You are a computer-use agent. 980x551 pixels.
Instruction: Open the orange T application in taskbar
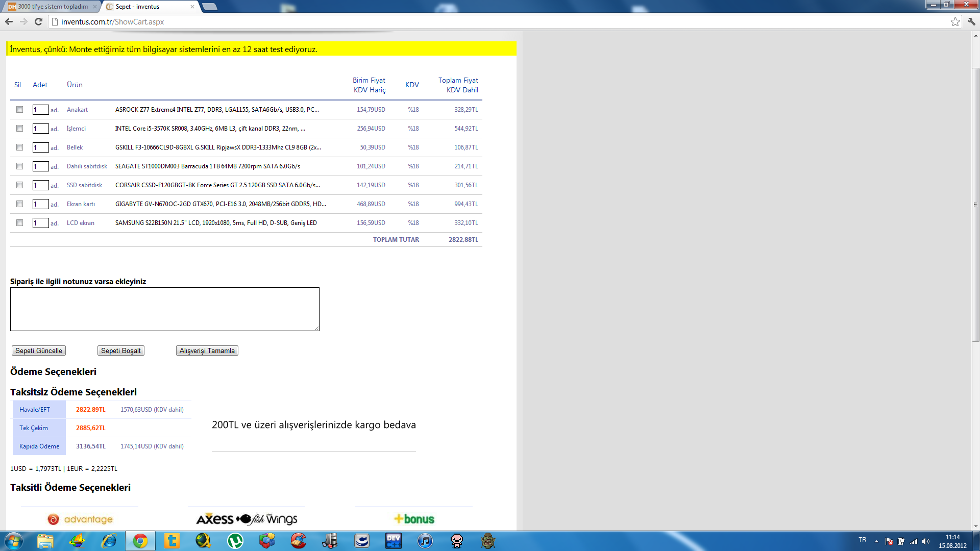click(x=172, y=541)
